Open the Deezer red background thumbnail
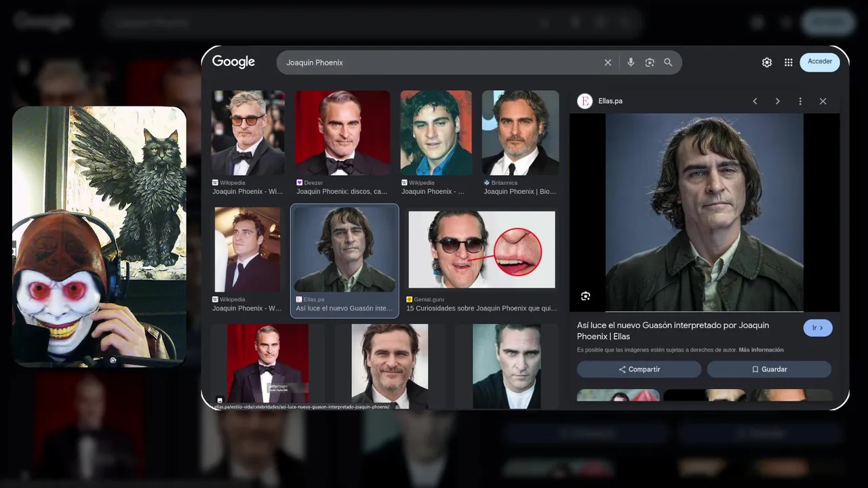Image resolution: width=868 pixels, height=488 pixels. (x=342, y=133)
